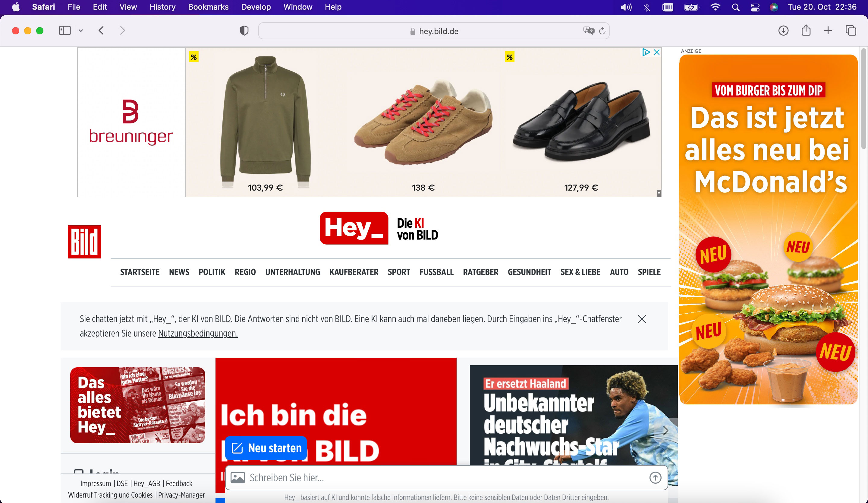868x503 pixels.
Task: Go forward with the forward arrow
Action: [x=122, y=31]
